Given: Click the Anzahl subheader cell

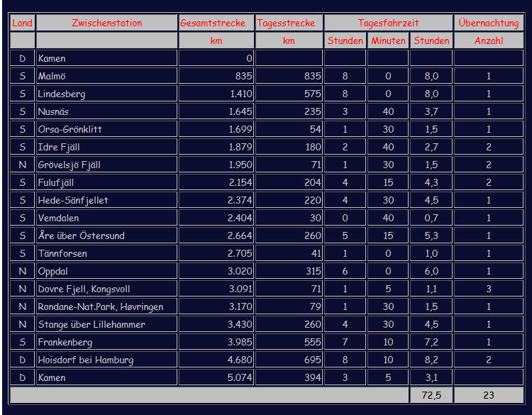Looking at the screenshot, I should tap(489, 40).
